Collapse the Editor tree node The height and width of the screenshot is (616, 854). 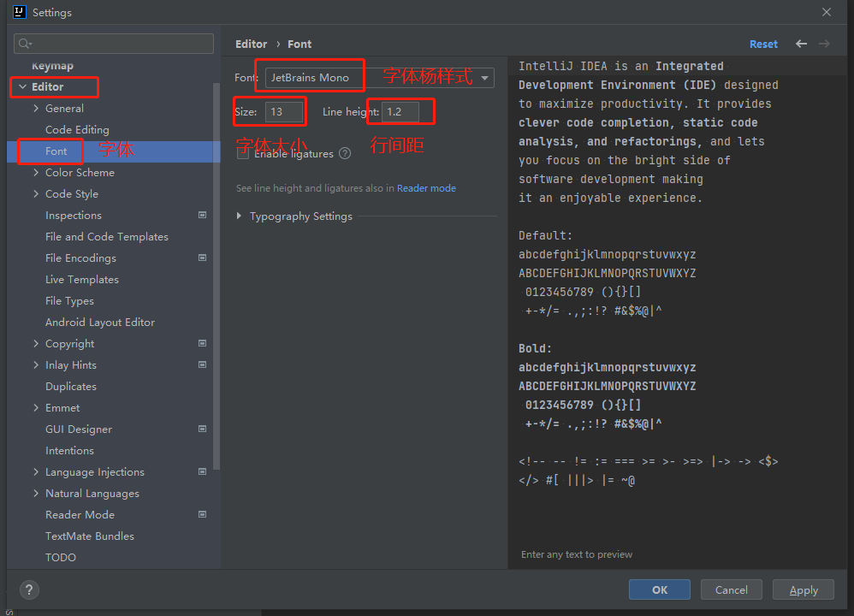[x=23, y=86]
